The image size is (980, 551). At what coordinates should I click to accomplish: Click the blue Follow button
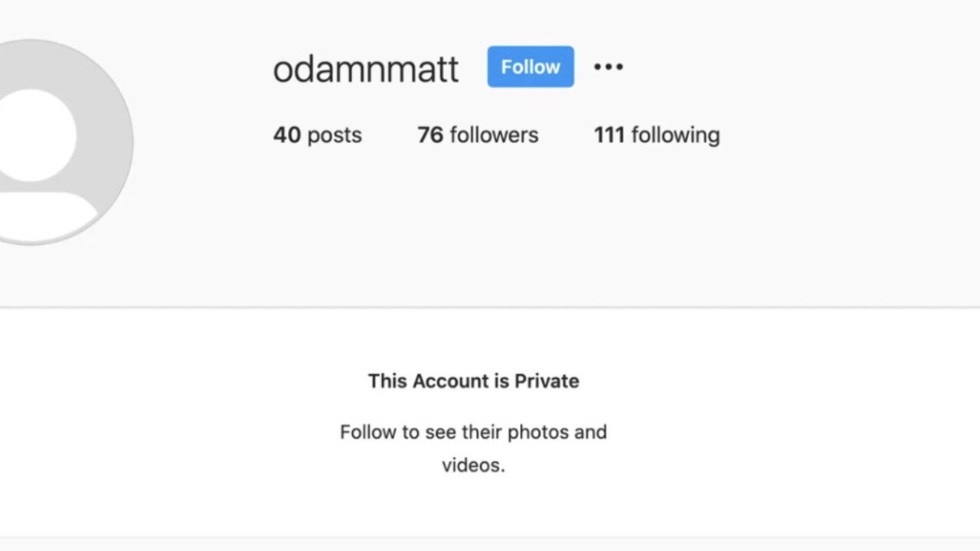[x=531, y=67]
